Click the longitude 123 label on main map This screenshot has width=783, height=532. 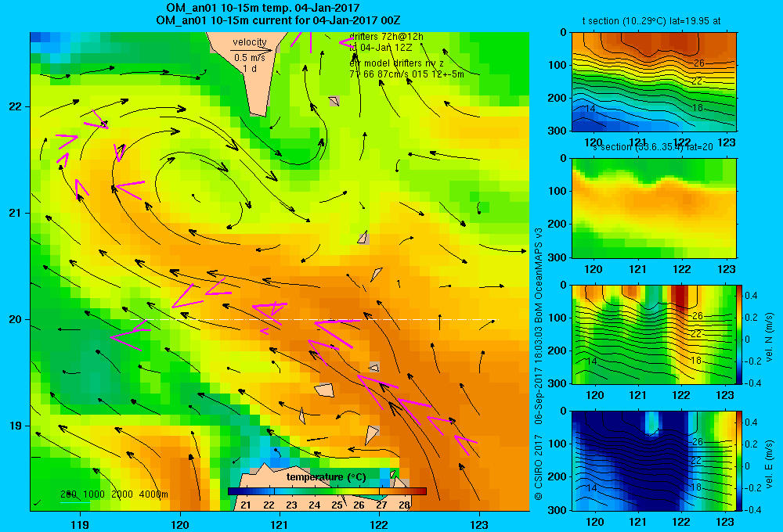pyautogui.click(x=479, y=524)
